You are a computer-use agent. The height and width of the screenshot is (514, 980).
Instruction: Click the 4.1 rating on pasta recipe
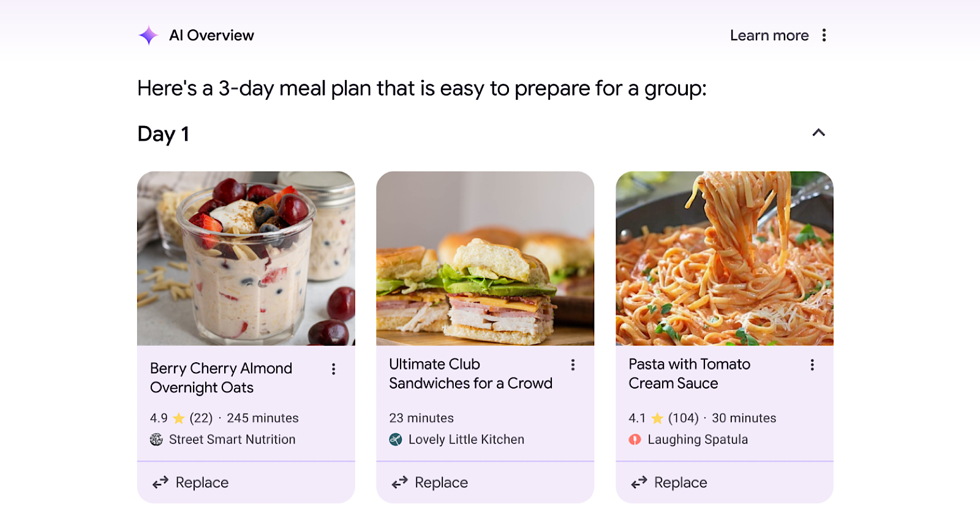point(638,418)
